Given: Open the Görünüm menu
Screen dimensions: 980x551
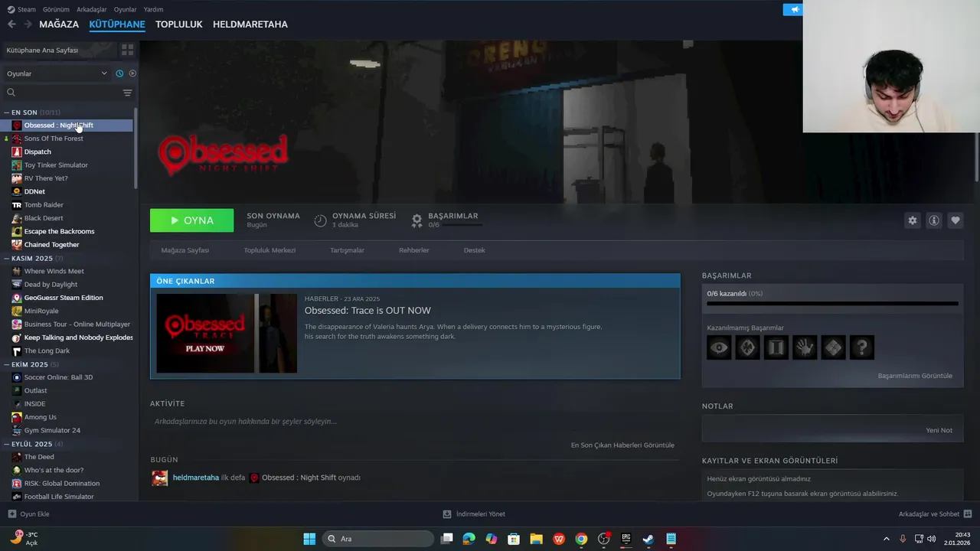Looking at the screenshot, I should (56, 10).
